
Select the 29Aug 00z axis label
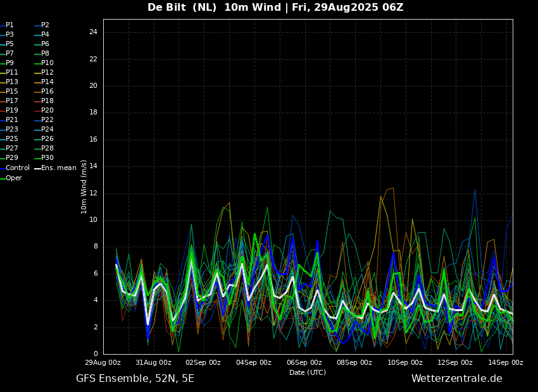[x=103, y=362]
